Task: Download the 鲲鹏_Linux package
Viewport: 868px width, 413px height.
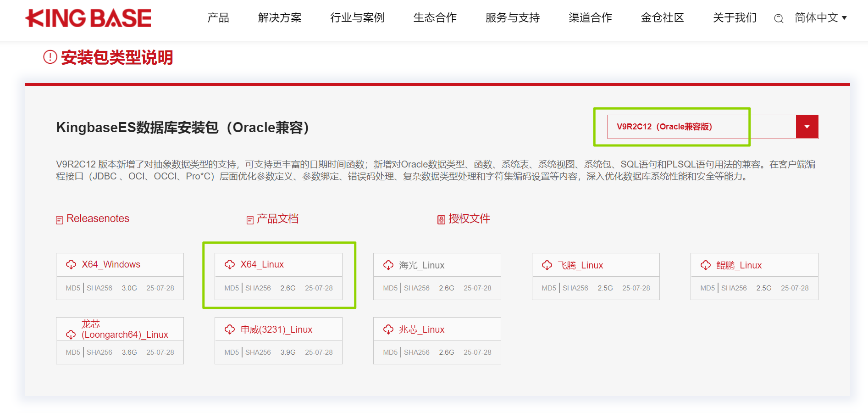Action: (x=739, y=265)
